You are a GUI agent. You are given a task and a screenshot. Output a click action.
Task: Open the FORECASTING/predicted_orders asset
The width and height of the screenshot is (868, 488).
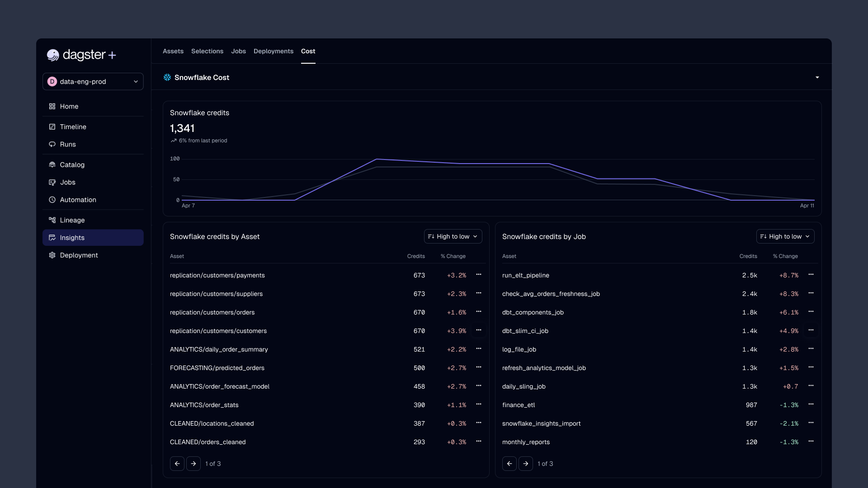(x=217, y=368)
